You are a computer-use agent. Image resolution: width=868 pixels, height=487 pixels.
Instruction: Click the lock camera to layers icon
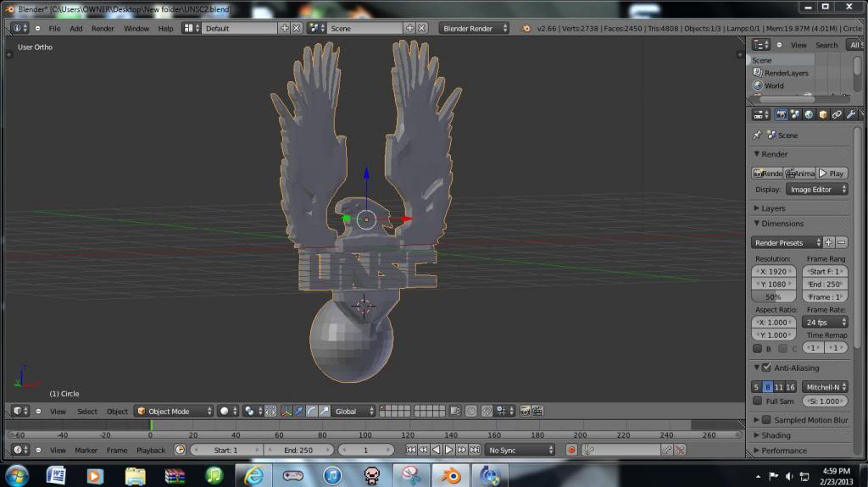(455, 411)
